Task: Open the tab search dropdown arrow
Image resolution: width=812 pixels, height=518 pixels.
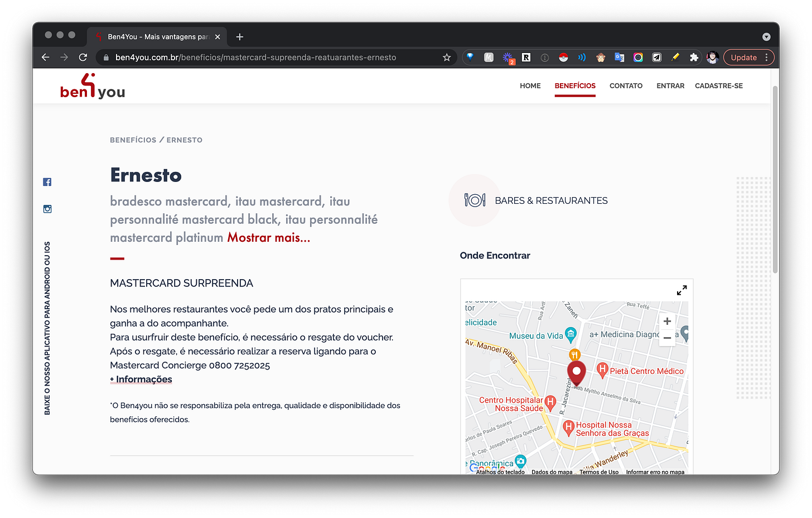Action: pyautogui.click(x=766, y=37)
